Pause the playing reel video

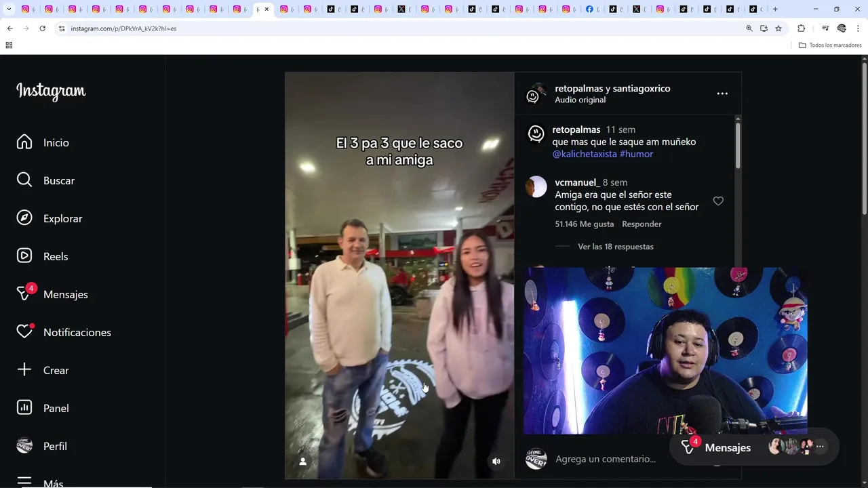pyautogui.click(x=399, y=275)
